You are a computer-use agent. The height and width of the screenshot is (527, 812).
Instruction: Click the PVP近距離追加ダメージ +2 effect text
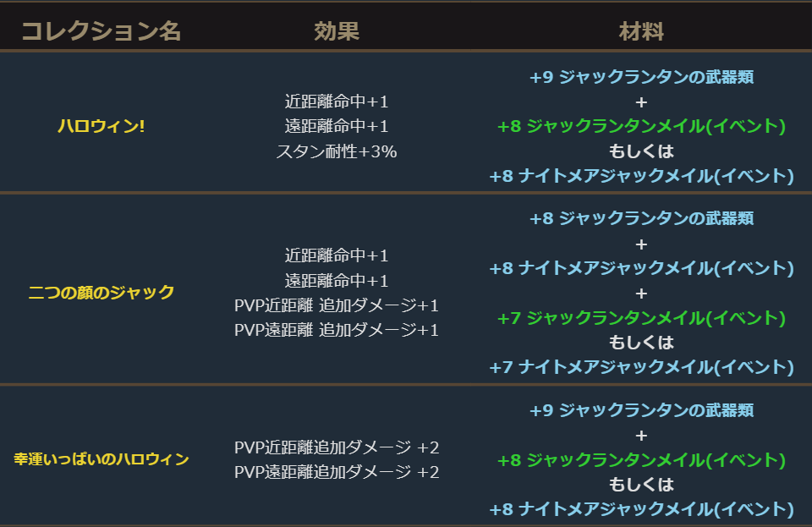tap(337, 447)
